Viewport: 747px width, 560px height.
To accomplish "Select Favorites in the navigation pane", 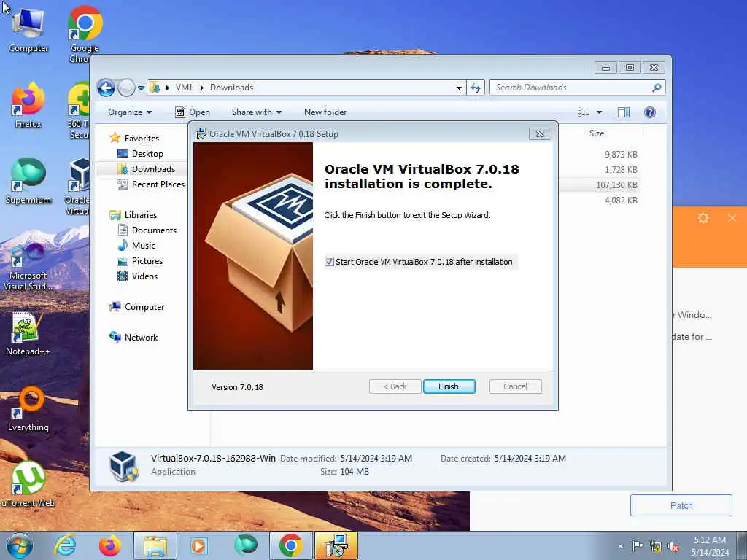I will [142, 138].
